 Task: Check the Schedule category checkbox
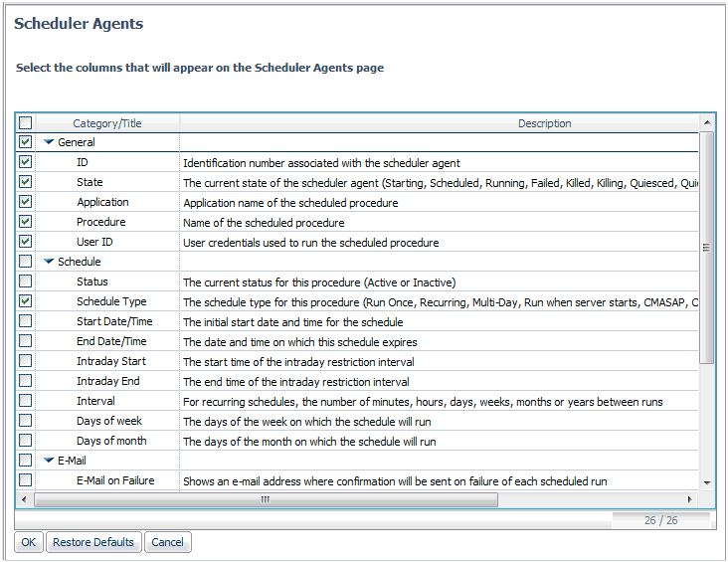point(25,261)
